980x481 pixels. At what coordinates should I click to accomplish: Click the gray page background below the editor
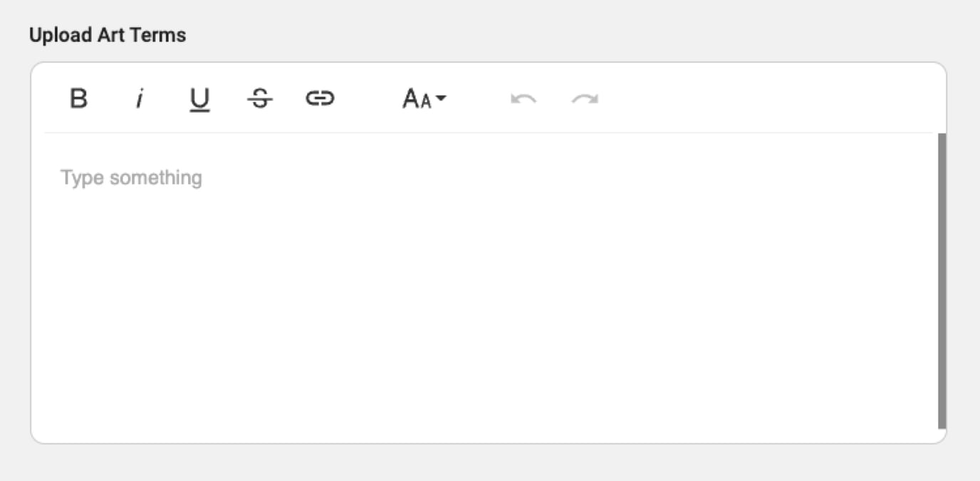pos(489,463)
